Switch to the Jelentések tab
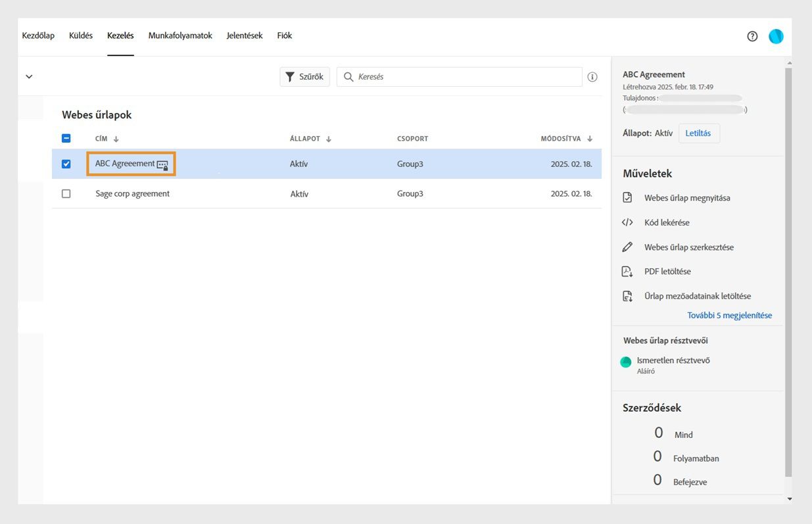This screenshot has width=812, height=524. coord(245,36)
